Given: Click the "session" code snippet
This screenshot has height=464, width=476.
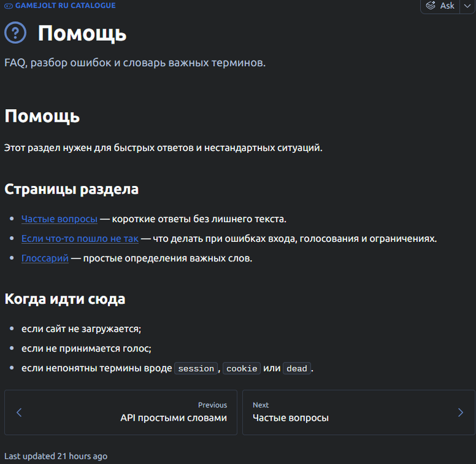Looking at the screenshot, I should click(196, 369).
